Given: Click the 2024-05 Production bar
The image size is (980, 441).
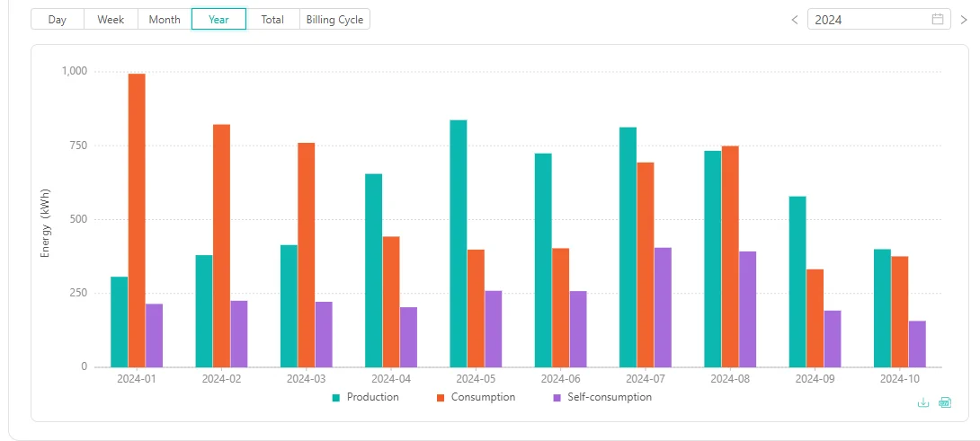Looking at the screenshot, I should [x=459, y=243].
